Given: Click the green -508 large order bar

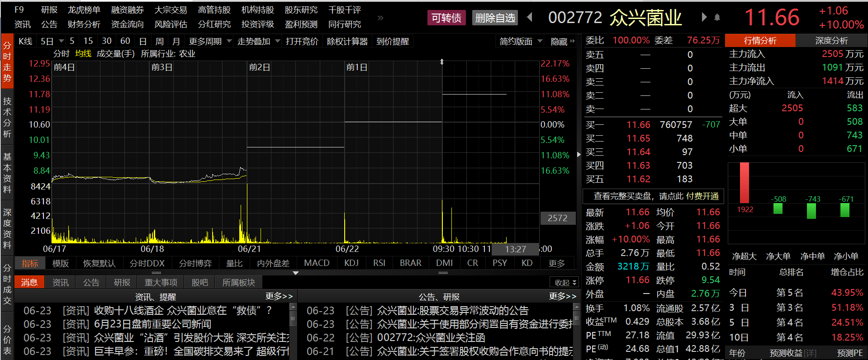Looking at the screenshot, I should click(x=778, y=208).
